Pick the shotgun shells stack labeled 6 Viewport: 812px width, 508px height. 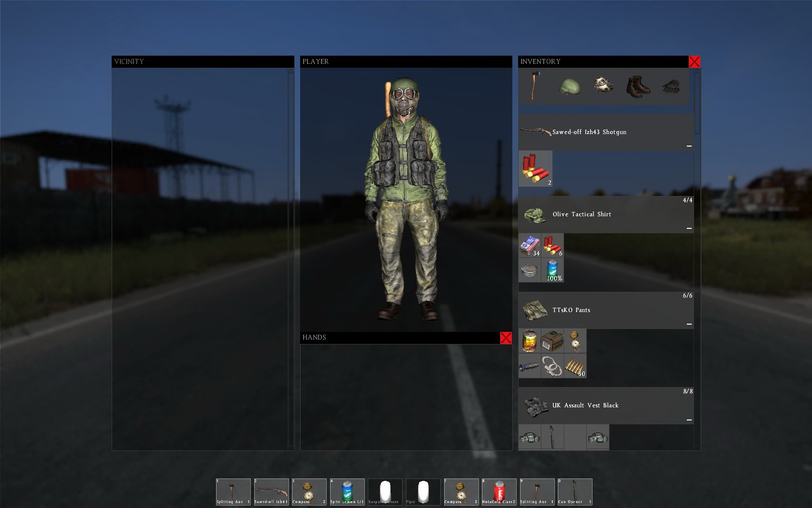point(552,245)
